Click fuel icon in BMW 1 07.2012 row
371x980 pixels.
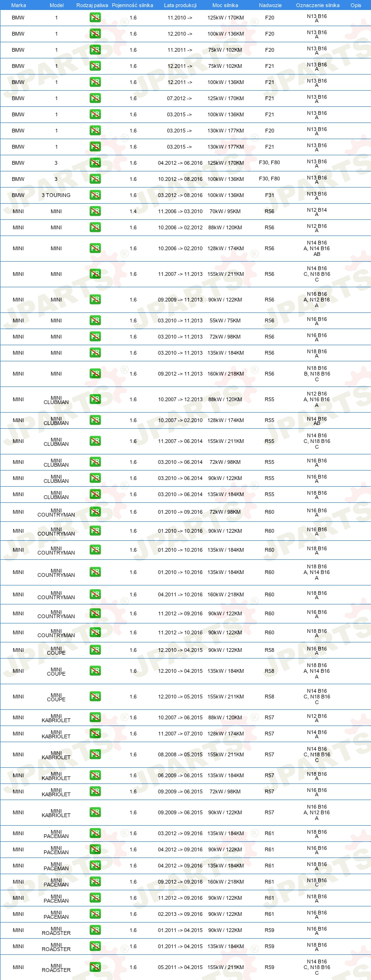95,99
